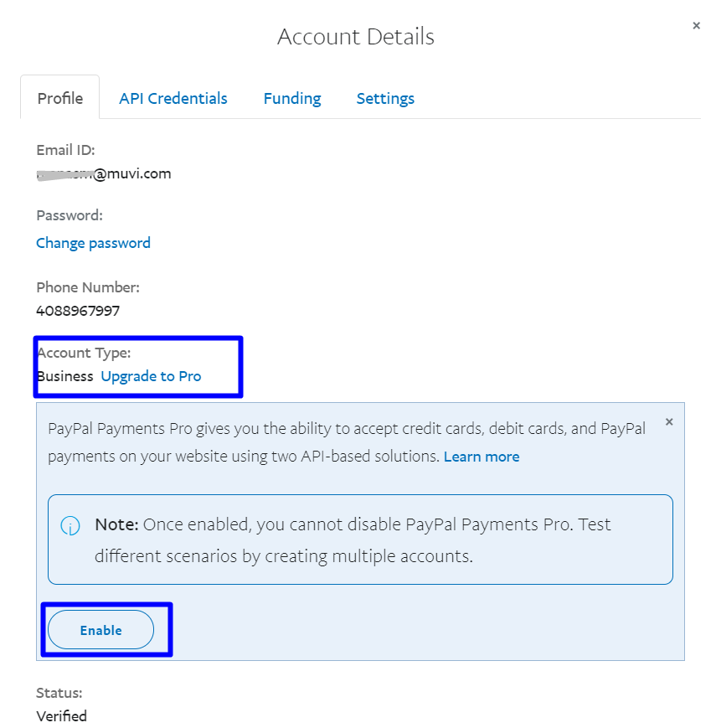Open the Funding tab
Viewport: 716px width, 728px height.
(x=292, y=98)
